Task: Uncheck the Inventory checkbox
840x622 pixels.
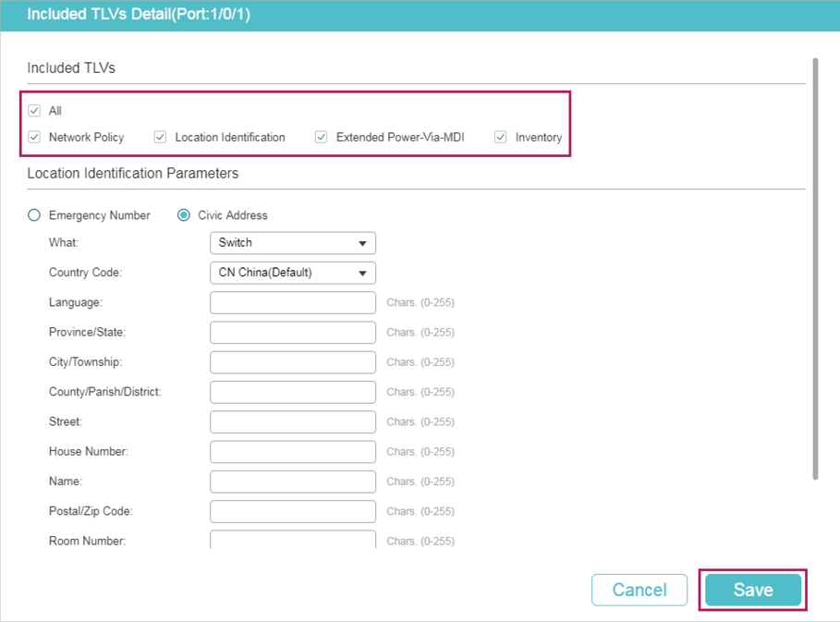Action: tap(500, 137)
